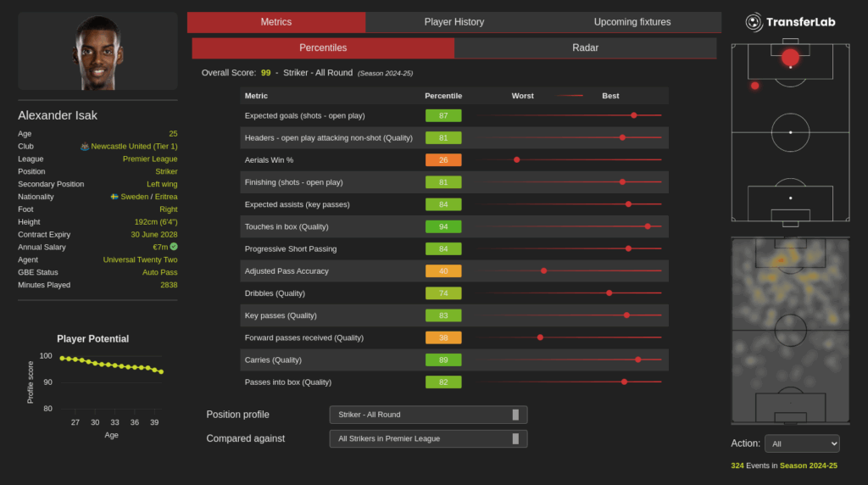This screenshot has height=485, width=868.
Task: Click the Alexander Isak name heading
Action: (x=58, y=115)
